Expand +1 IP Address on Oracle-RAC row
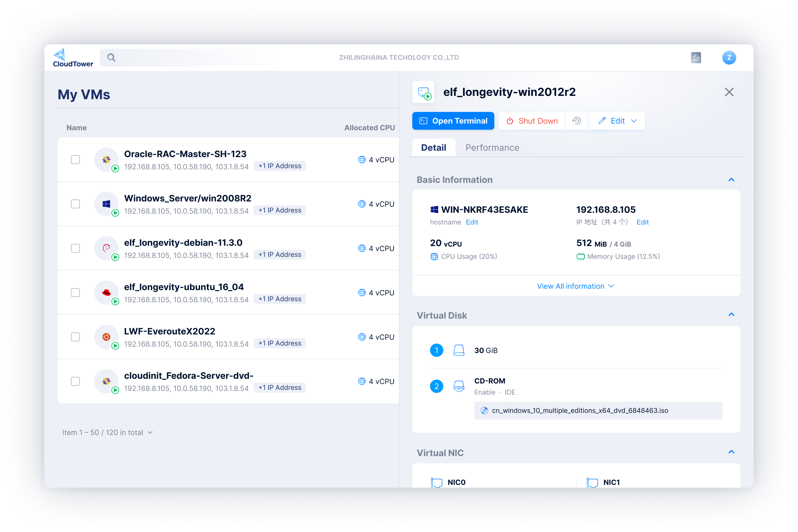 (280, 166)
